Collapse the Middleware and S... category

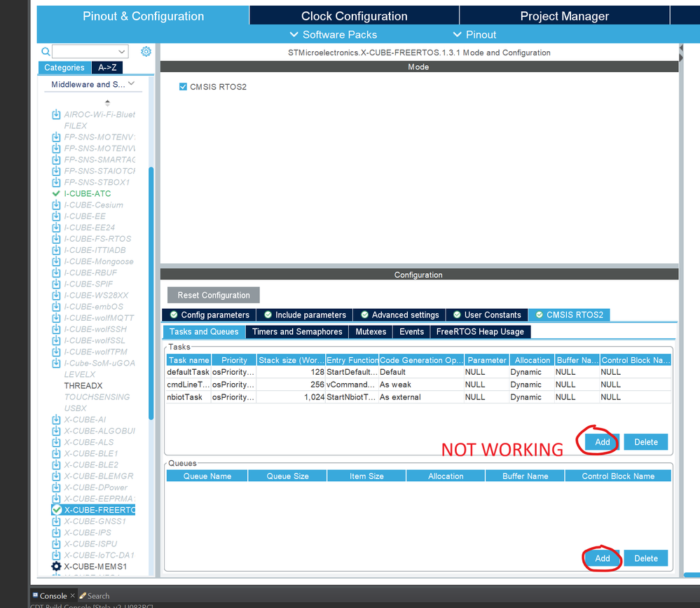(x=131, y=83)
